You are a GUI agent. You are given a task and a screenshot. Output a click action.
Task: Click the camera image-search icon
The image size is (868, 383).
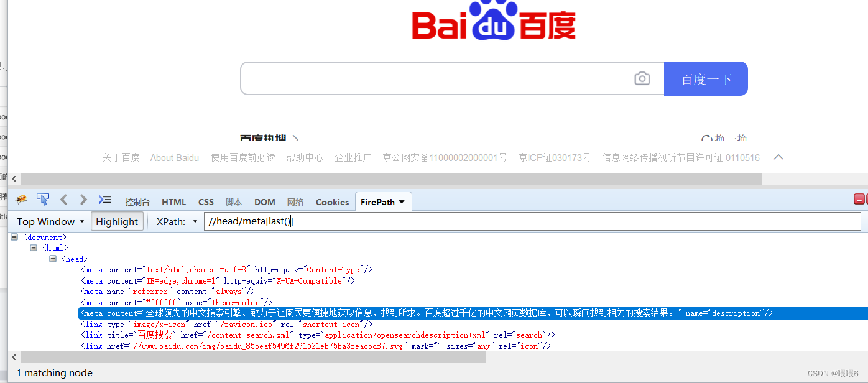click(642, 78)
